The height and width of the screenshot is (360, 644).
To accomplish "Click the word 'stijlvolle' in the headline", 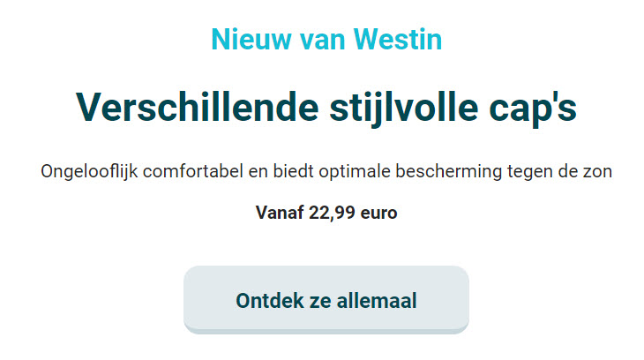I will point(404,109).
